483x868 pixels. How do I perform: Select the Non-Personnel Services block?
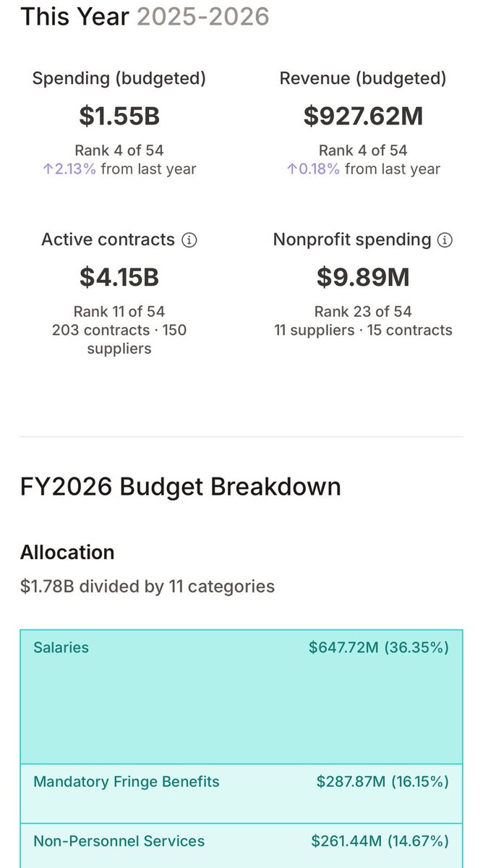pyautogui.click(x=241, y=846)
